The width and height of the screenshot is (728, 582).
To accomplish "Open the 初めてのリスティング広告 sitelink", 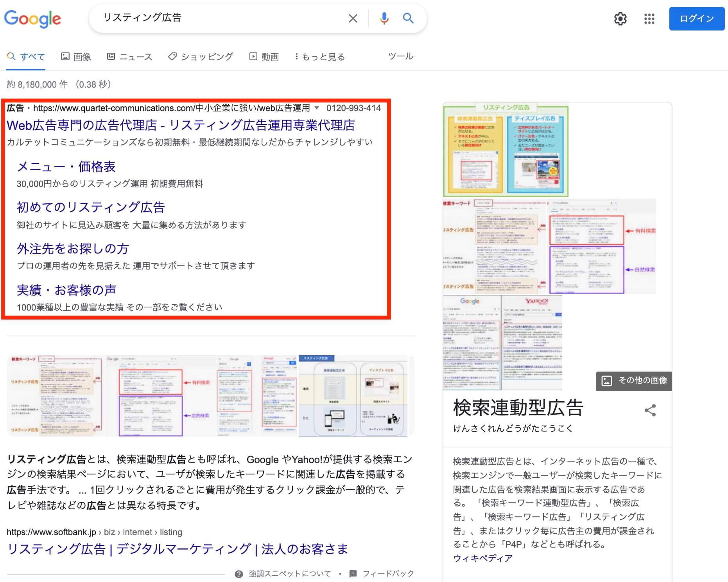I will pyautogui.click(x=91, y=207).
